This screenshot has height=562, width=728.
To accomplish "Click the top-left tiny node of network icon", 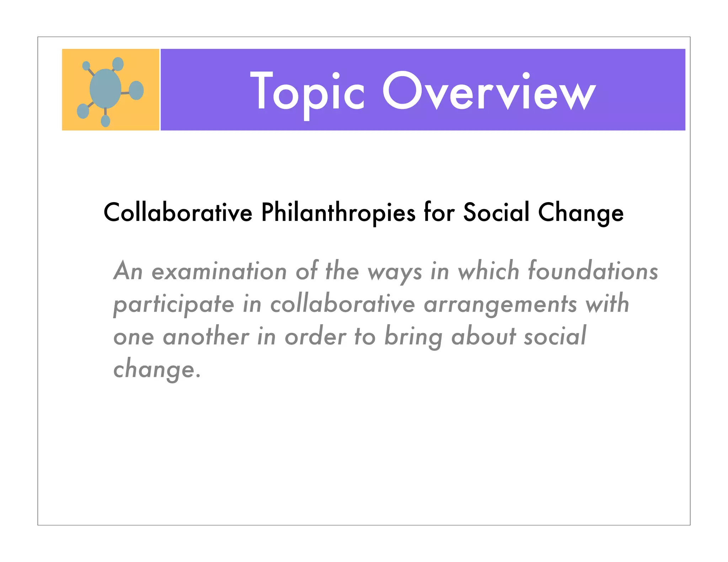I will pyautogui.click(x=86, y=66).
